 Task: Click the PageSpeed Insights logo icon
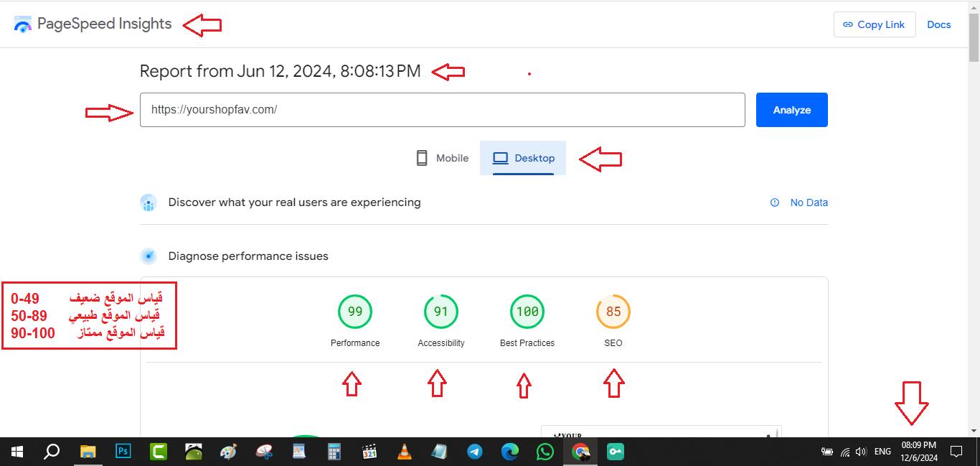(23, 24)
